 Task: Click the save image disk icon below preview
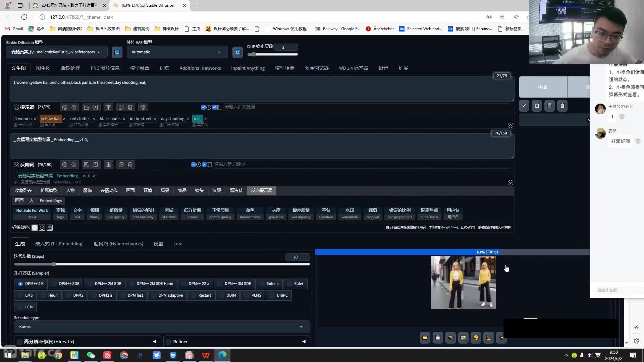(x=438, y=338)
